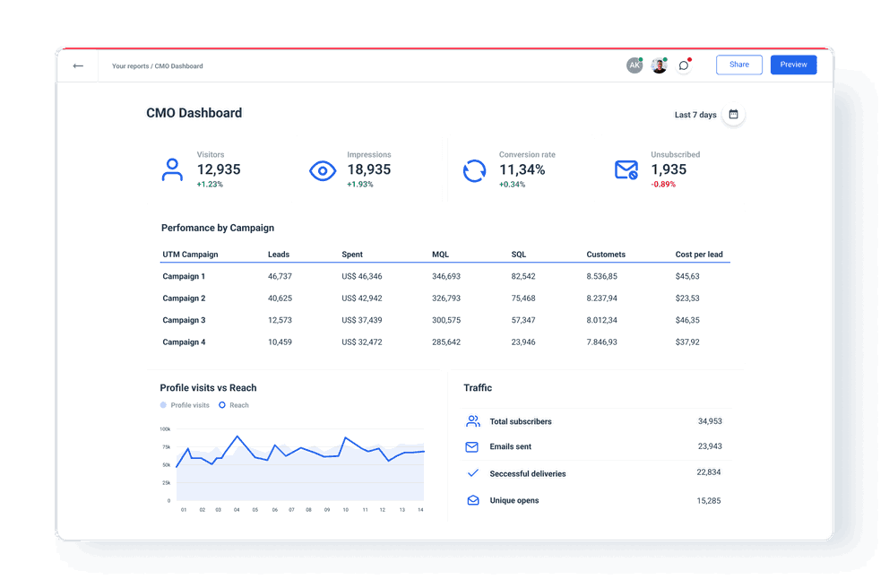Click the Unique opens open-mail icon
The height and width of the screenshot is (588, 889).
point(472,500)
